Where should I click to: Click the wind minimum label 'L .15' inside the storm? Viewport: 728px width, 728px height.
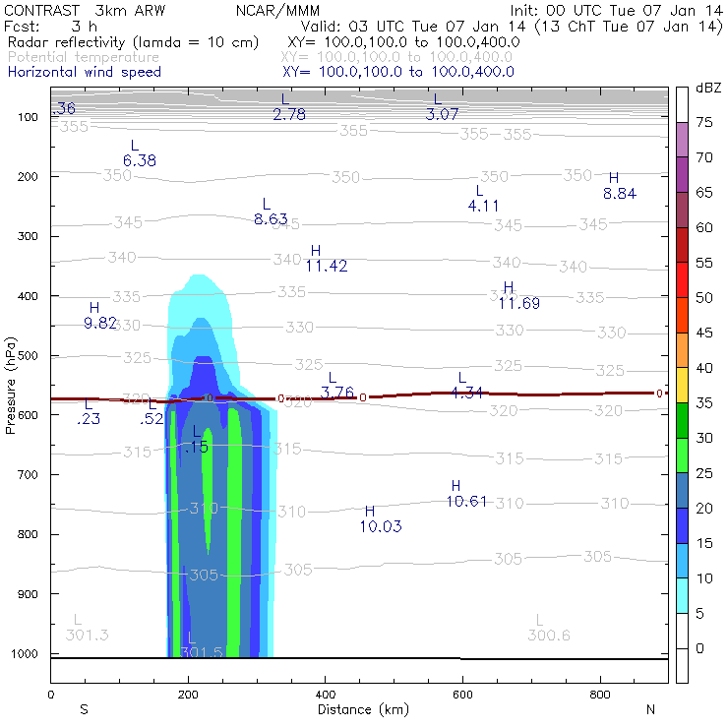tap(197, 440)
